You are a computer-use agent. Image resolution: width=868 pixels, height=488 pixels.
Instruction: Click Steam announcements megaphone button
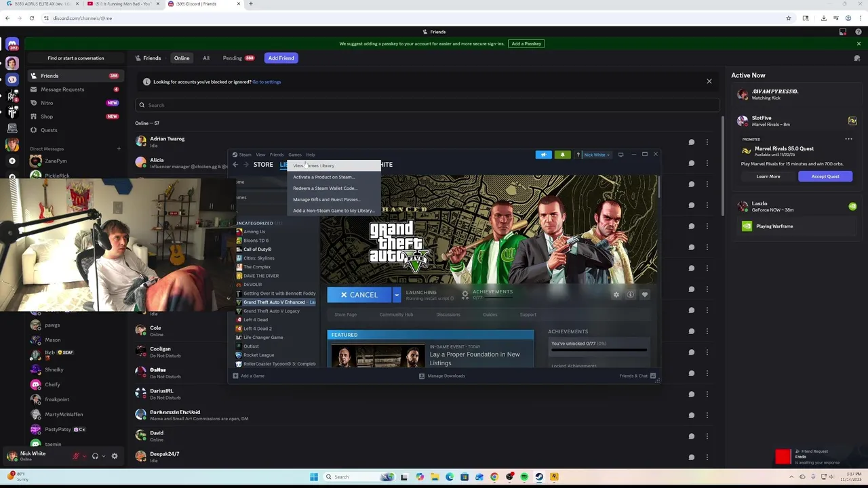[543, 155]
